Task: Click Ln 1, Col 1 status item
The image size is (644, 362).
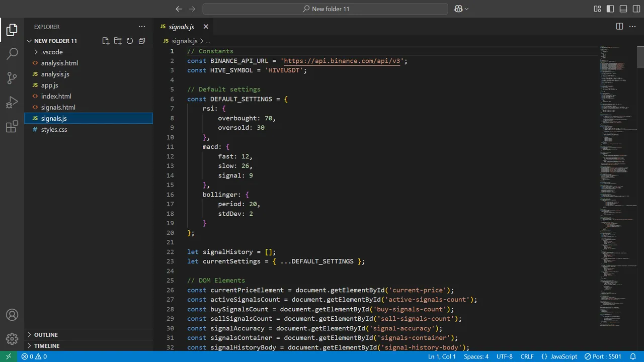Action: click(x=442, y=356)
